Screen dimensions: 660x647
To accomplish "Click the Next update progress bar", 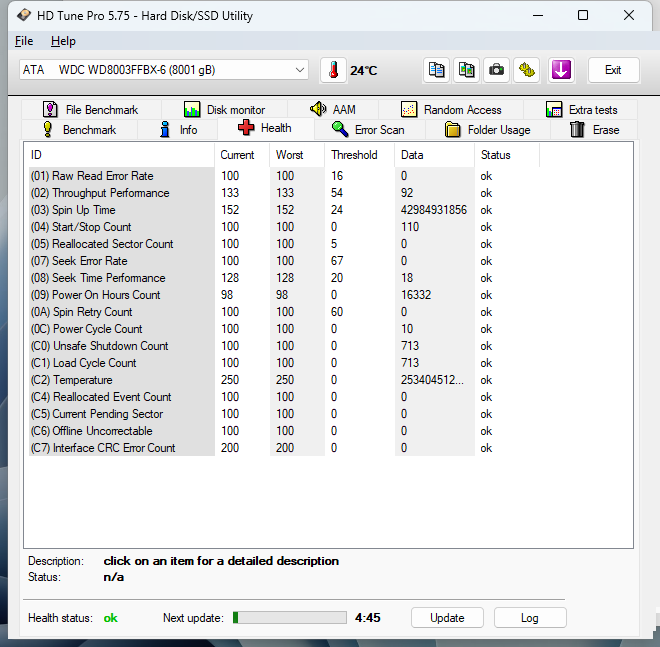I will 290,618.
